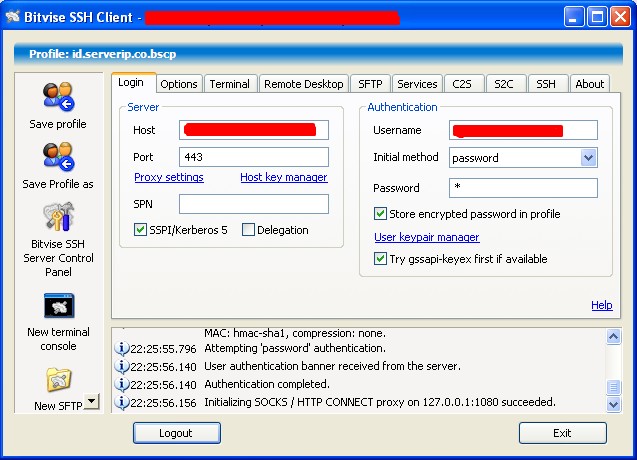Image resolution: width=637 pixels, height=460 pixels.
Task: Open the SSH tab
Action: [x=546, y=84]
